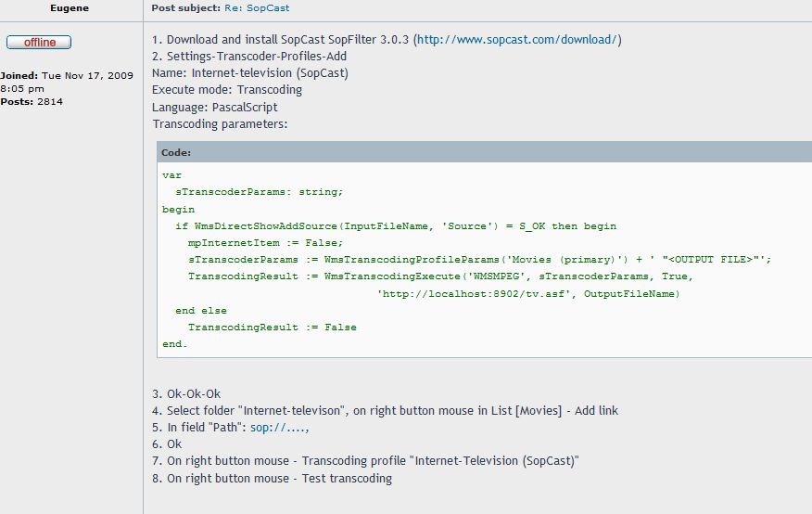This screenshot has width=812, height=514.
Task: Click the Execute mode: Transcoding line
Action: [x=227, y=90]
